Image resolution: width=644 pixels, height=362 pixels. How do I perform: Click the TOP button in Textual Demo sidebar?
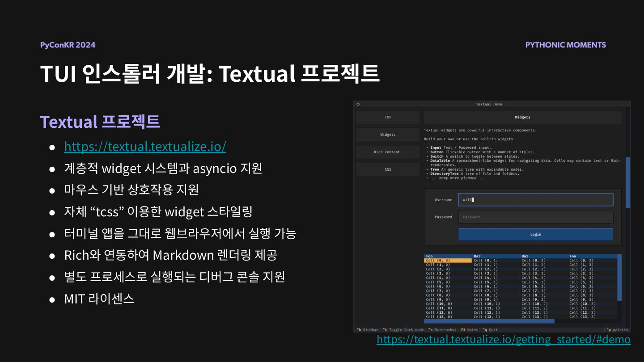click(388, 117)
